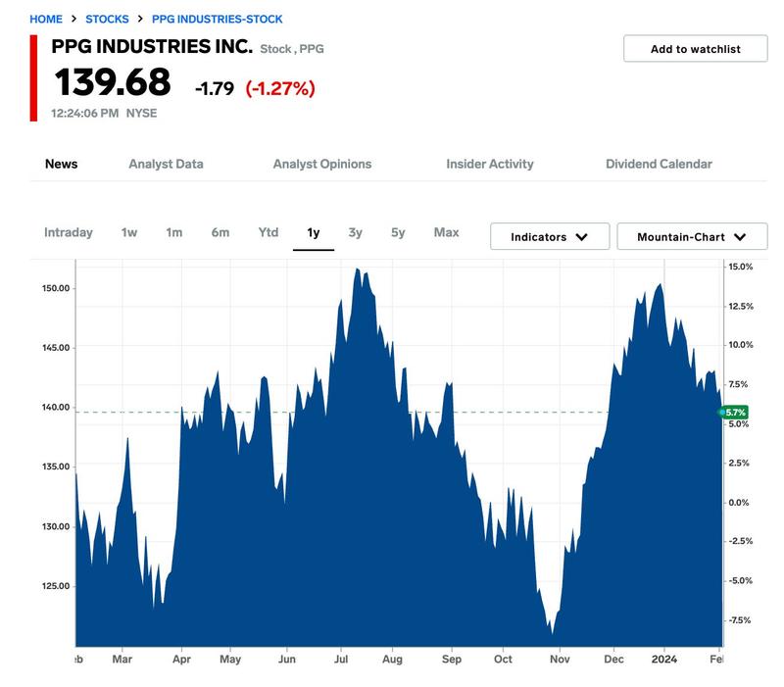Open the Dividend Calendar tab

tap(659, 164)
